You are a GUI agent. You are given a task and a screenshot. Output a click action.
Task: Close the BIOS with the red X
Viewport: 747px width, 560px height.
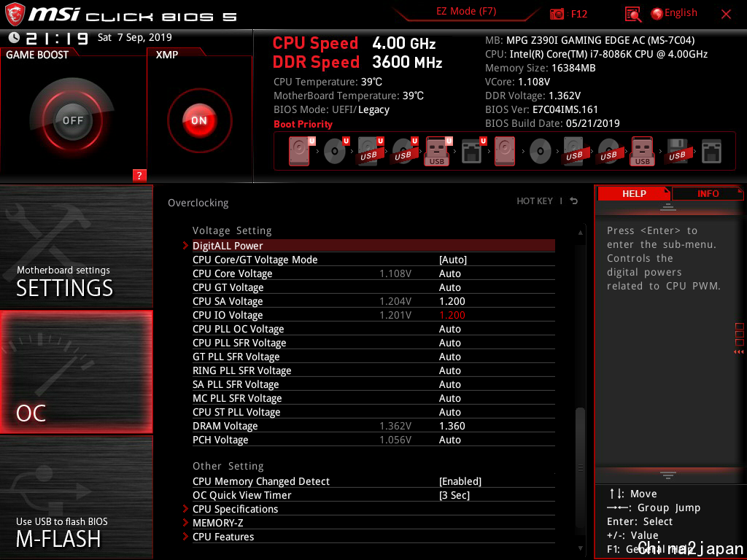[x=726, y=15]
